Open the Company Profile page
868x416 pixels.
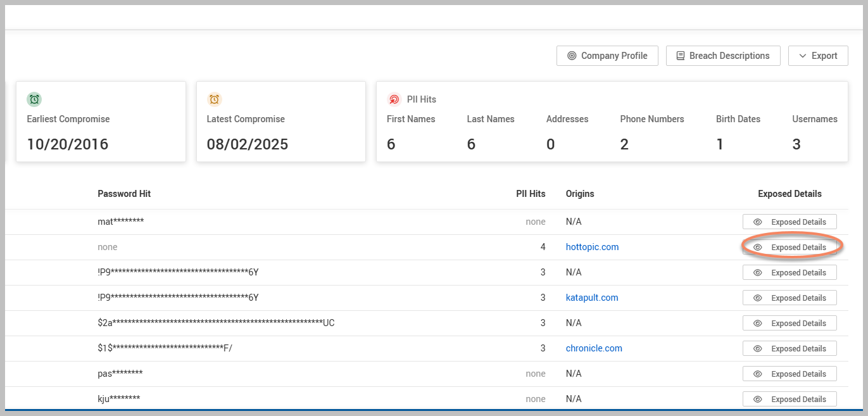[x=607, y=56]
